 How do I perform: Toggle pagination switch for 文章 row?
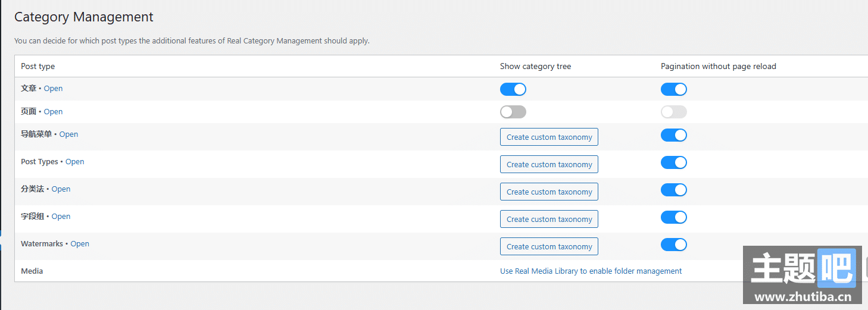tap(674, 89)
